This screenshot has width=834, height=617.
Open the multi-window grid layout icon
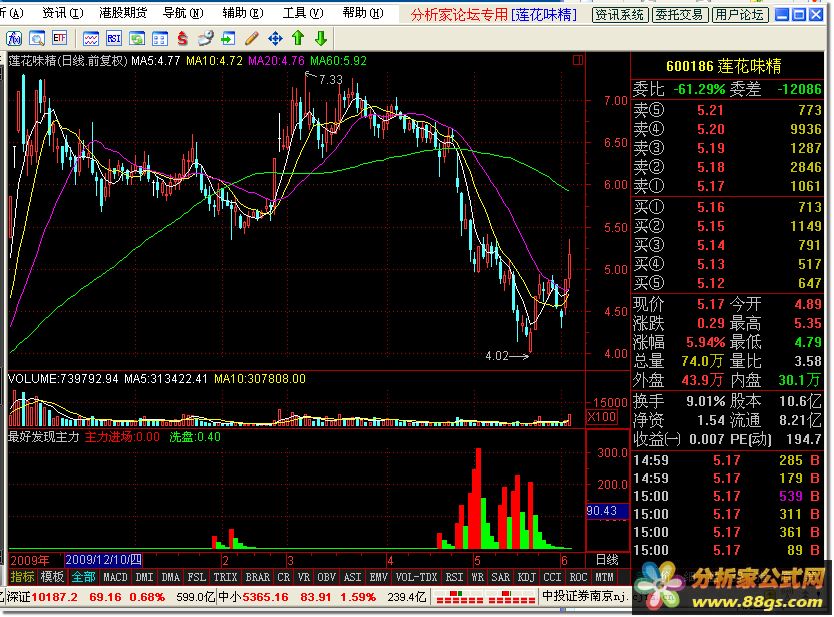(x=160, y=38)
